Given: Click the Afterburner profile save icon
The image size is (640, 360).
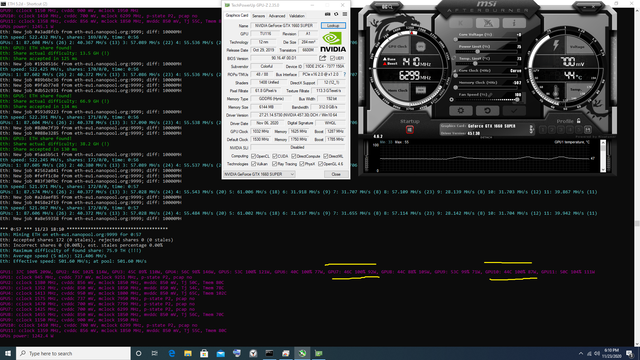Looking at the screenshot, I should (588, 129).
